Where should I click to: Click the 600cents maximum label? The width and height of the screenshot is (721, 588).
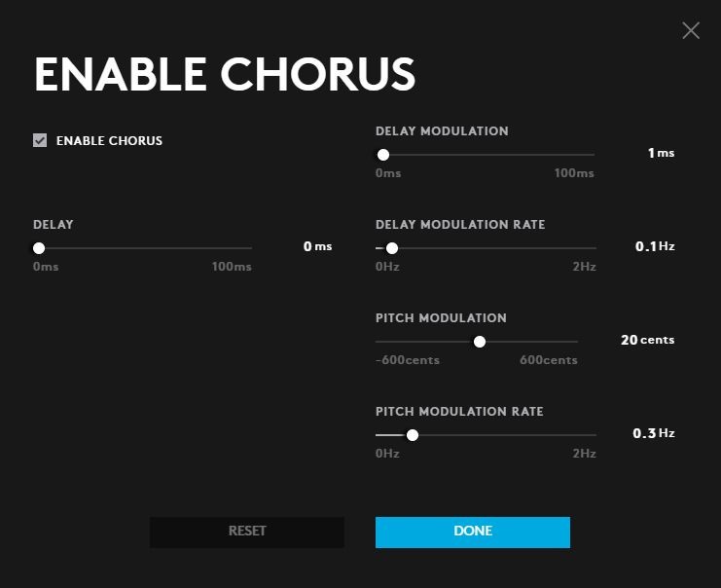point(548,361)
